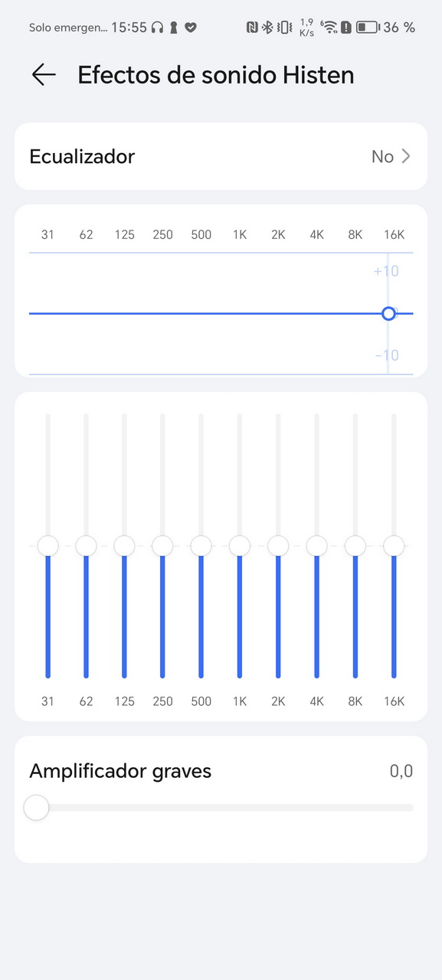Tap the Bluetooth status icon
This screenshot has height=980, width=442.
[x=267, y=28]
